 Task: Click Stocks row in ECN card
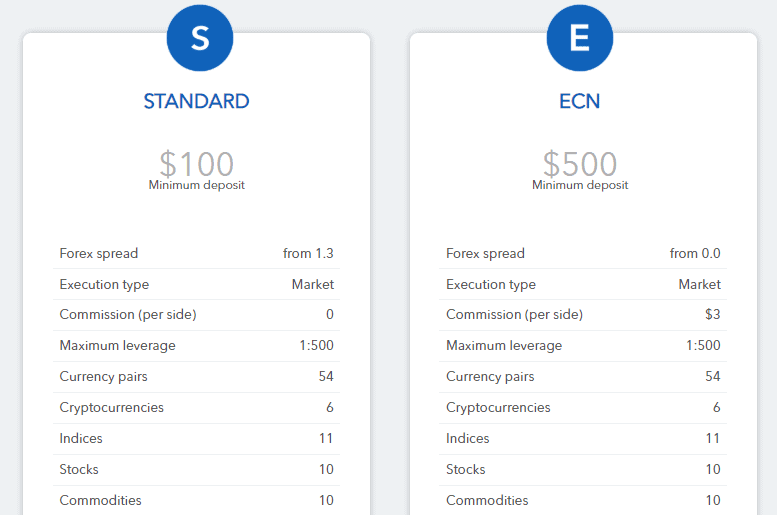583,469
